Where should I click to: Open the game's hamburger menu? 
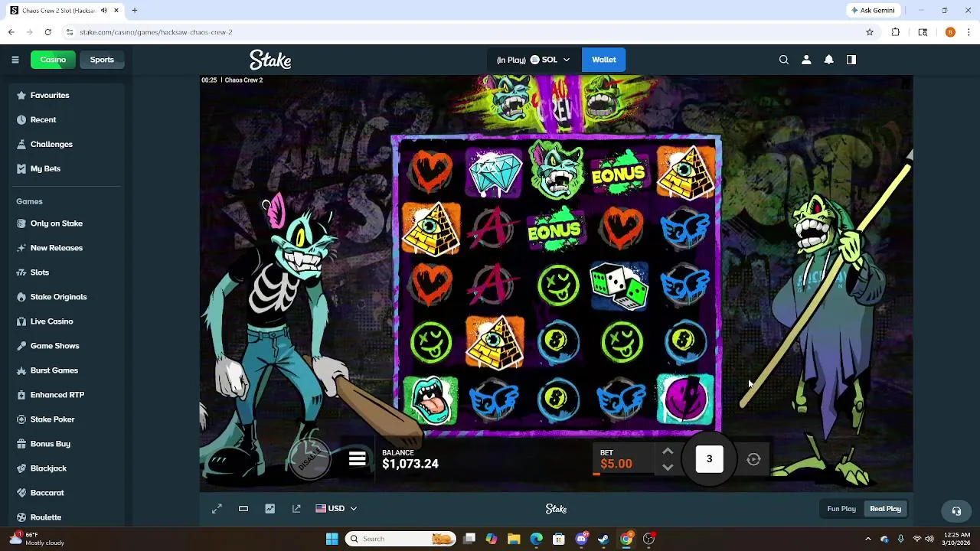point(357,459)
